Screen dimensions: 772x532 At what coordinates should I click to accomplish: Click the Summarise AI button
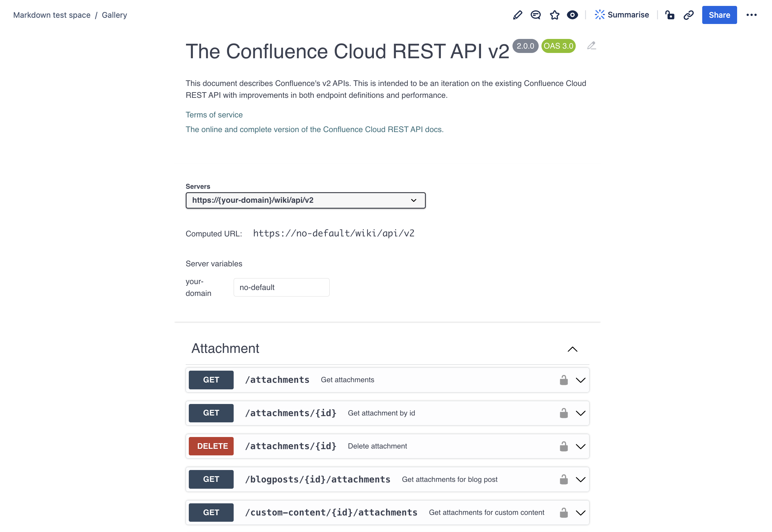click(x=622, y=15)
